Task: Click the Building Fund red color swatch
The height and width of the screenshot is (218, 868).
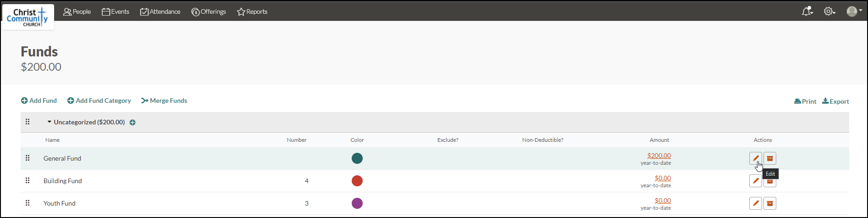Action: [357, 181]
